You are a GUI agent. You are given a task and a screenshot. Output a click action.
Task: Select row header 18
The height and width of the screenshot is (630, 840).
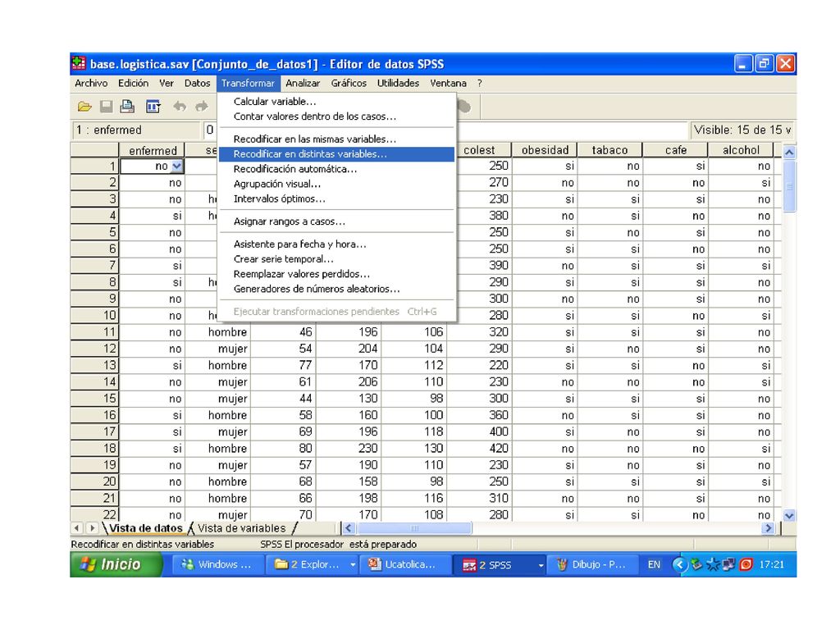95,449
